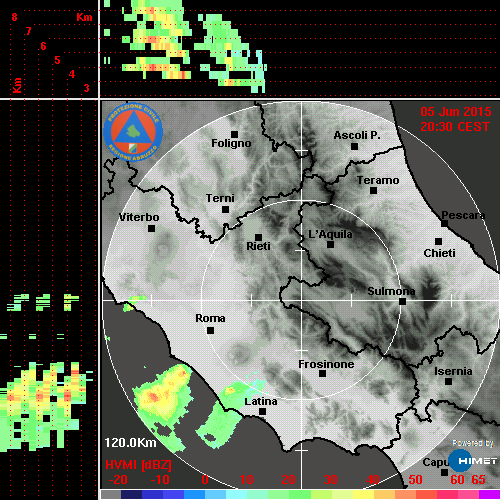Click the 4 km altitude axis label
Image resolution: width=500 pixels, height=500 pixels.
pyautogui.click(x=72, y=74)
